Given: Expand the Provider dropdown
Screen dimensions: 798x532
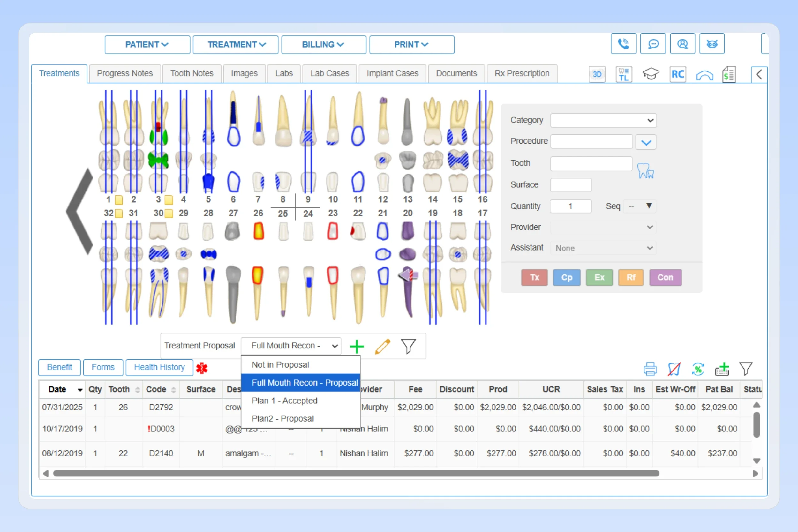Looking at the screenshot, I should pyautogui.click(x=603, y=227).
